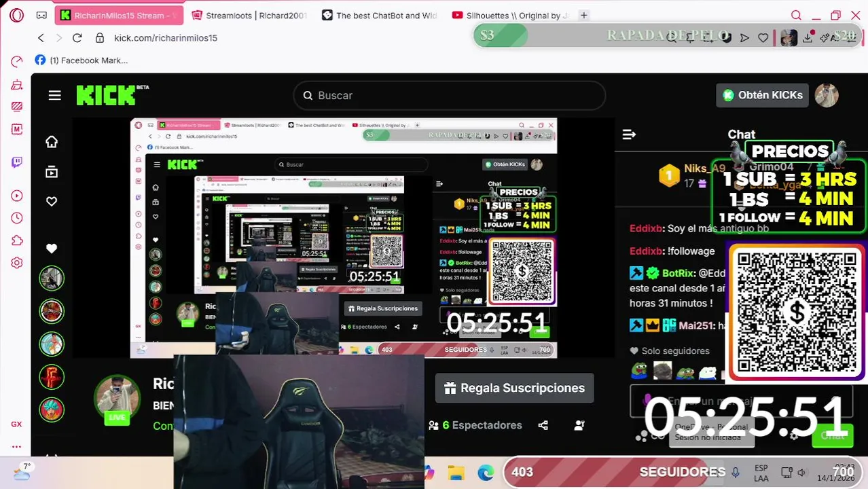This screenshot has height=489, width=868.
Task: Click the BotRix username in chat
Action: coord(678,273)
